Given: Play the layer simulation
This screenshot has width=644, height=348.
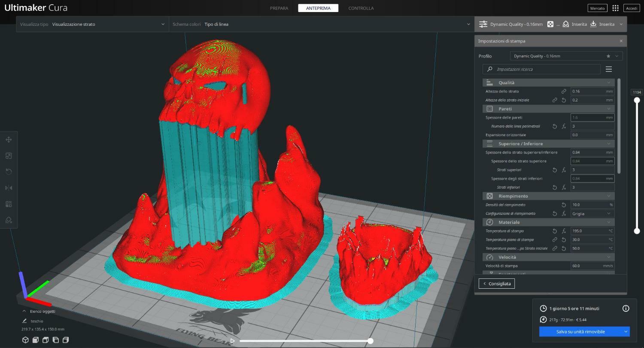Looking at the screenshot, I should [x=232, y=341].
